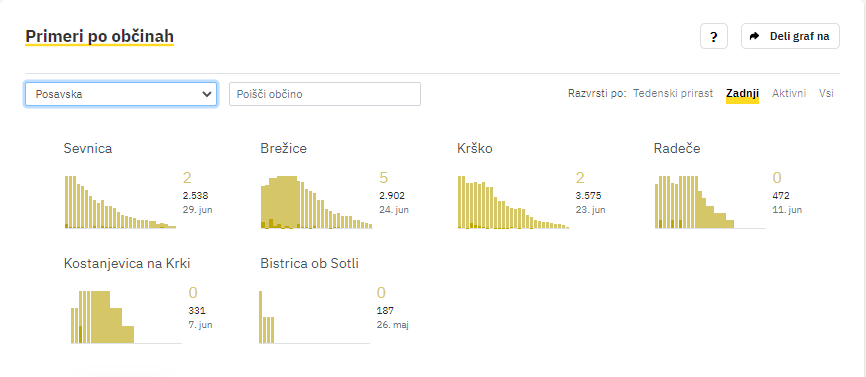Click the Radeče bar chart

710,202
